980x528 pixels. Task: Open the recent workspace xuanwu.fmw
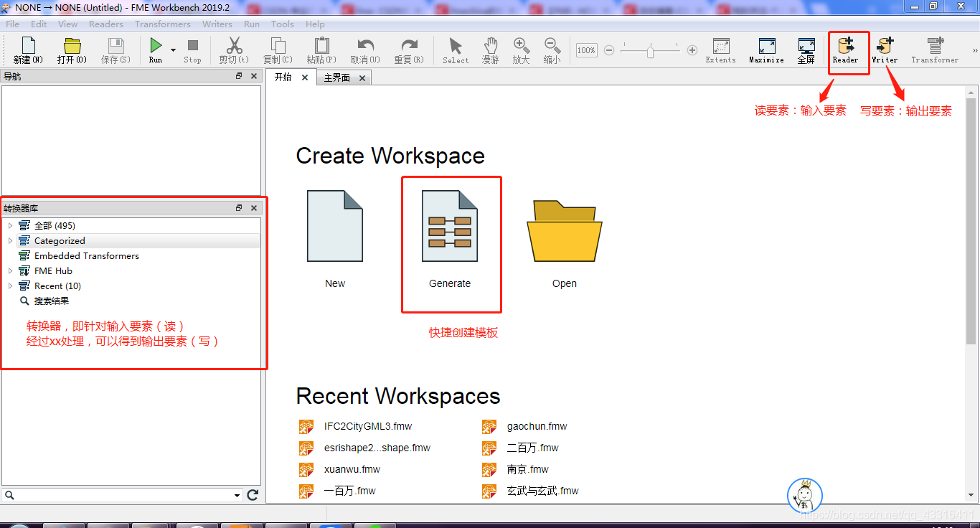point(352,469)
